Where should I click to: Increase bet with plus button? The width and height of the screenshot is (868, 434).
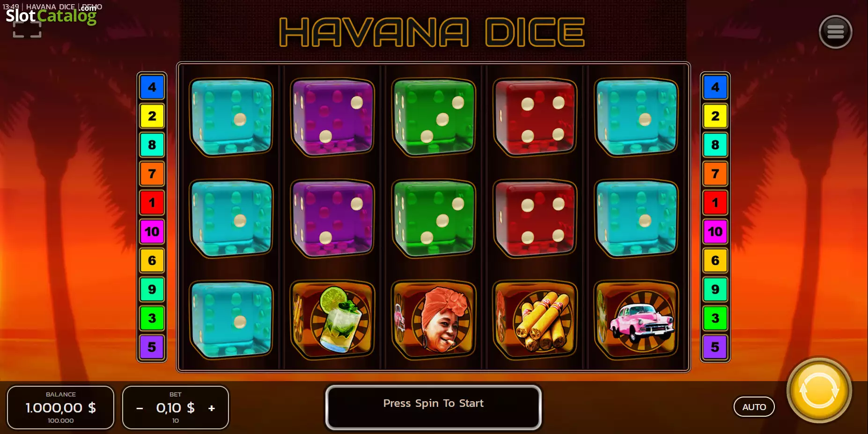(x=212, y=408)
